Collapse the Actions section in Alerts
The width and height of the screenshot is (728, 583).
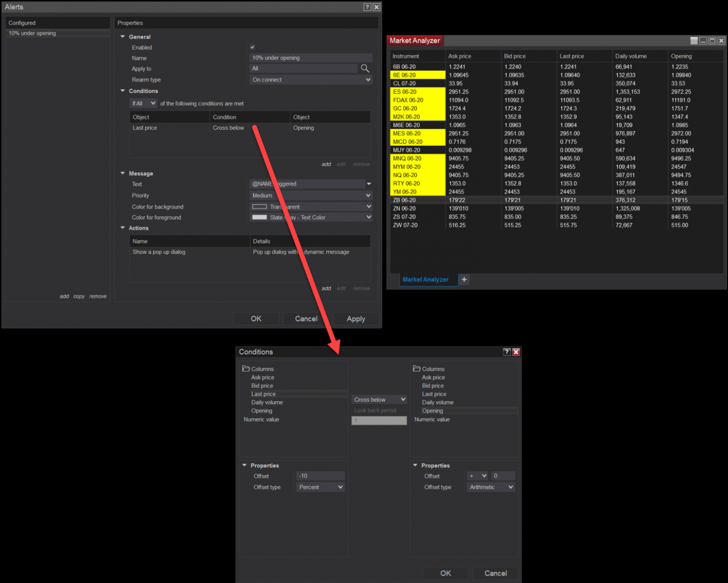tap(123, 228)
